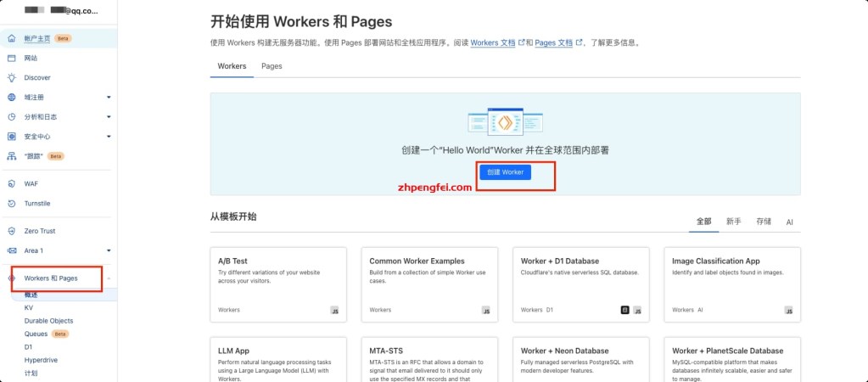Click the globe icon for 域注册
Viewport: 868px width, 382px height.
pos(12,97)
